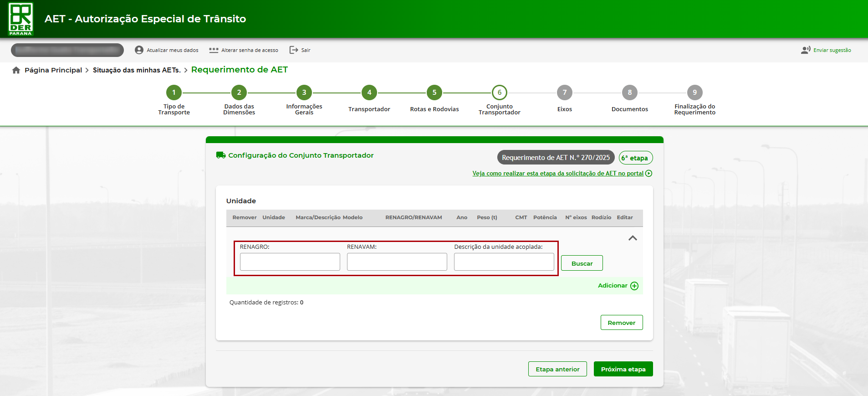Click the Editar column header
Image resolution: width=868 pixels, height=396 pixels.
click(x=625, y=218)
